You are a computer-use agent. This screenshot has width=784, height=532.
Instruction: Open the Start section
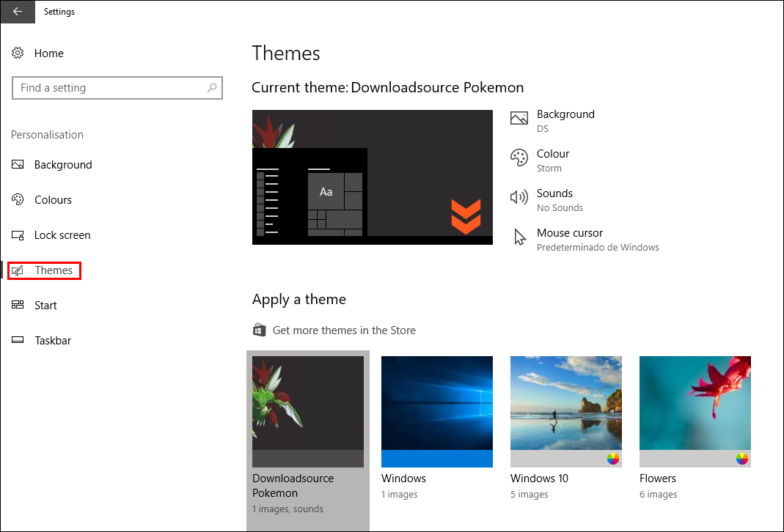point(45,306)
